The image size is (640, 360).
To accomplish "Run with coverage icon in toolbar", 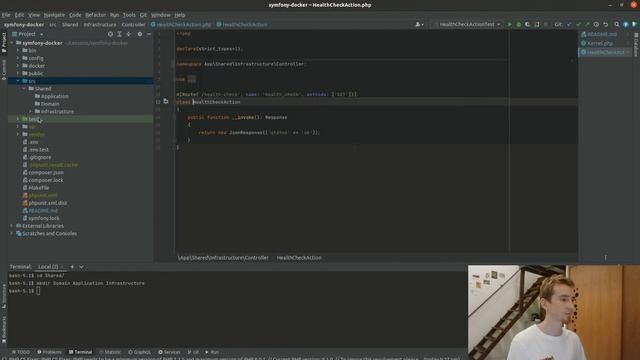I will coord(527,24).
